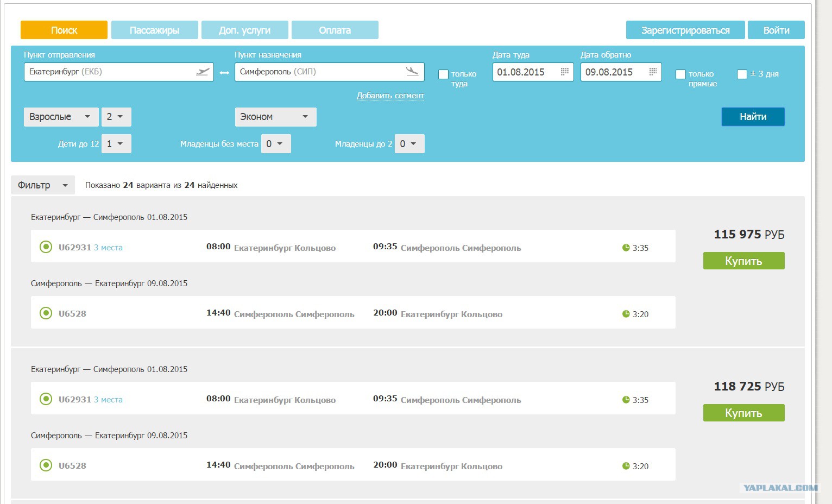Click the Пункт назначения input field
The height and width of the screenshot is (504, 832).
(329, 72)
